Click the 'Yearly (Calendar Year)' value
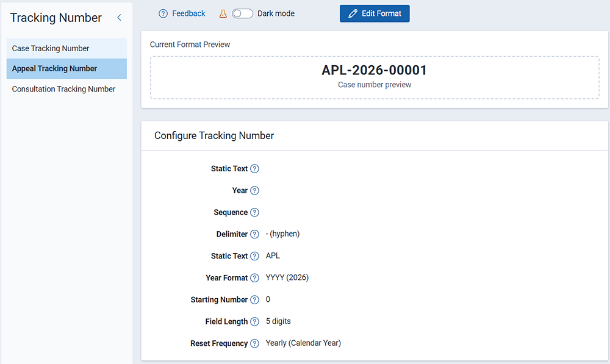This screenshot has height=364, width=610. tap(303, 343)
